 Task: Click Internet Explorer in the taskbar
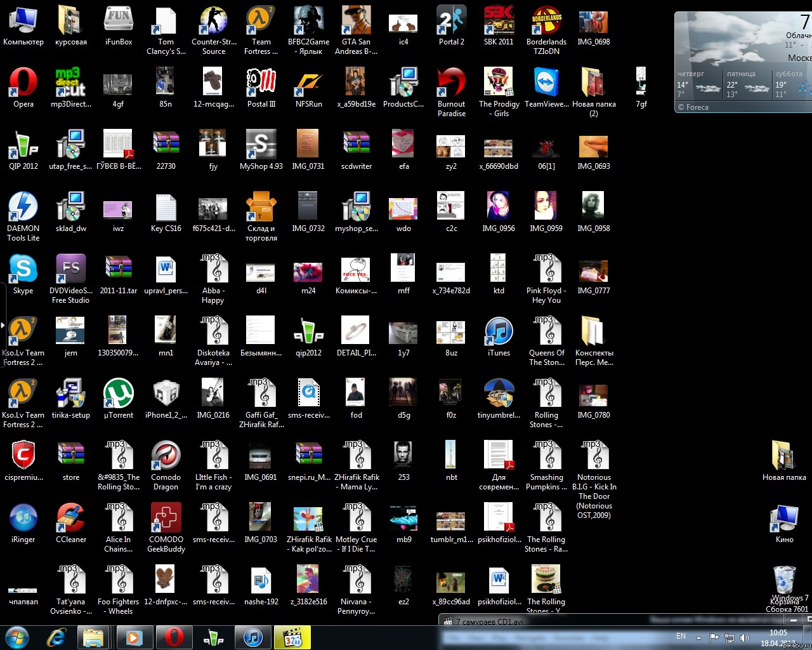click(x=56, y=637)
